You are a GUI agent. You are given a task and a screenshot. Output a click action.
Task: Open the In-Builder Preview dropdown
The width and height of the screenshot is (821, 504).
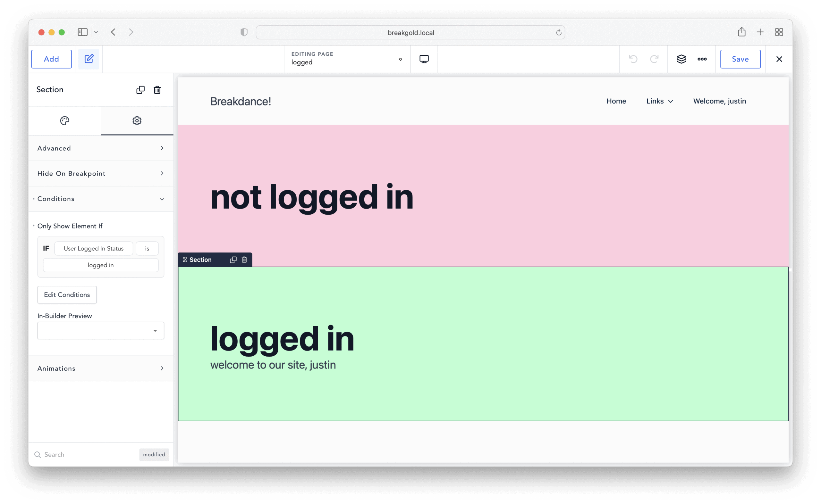coord(100,330)
